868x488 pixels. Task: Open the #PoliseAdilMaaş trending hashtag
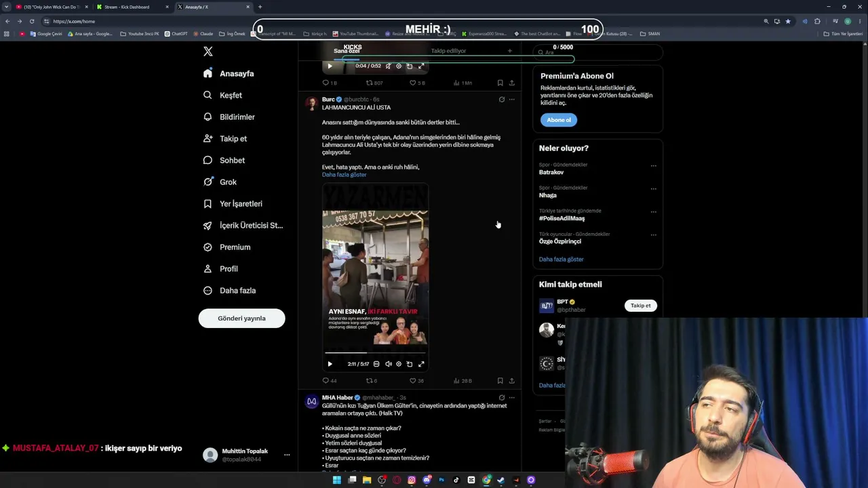tap(561, 218)
